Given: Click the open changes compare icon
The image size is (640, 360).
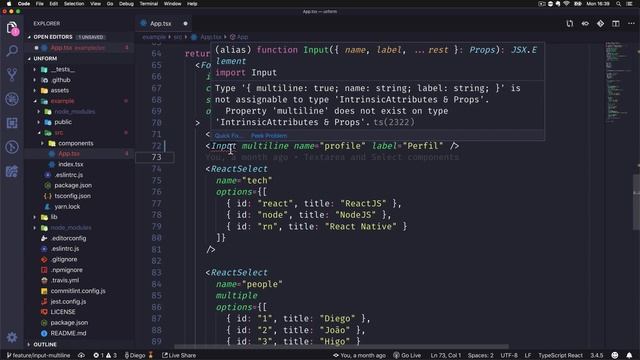Looking at the screenshot, I should coord(570,24).
